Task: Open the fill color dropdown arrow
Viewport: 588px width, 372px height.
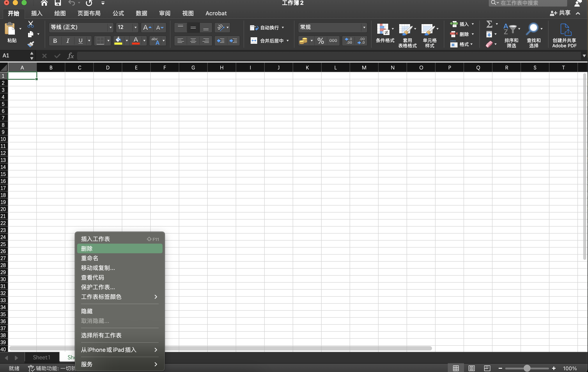Action: pos(126,41)
